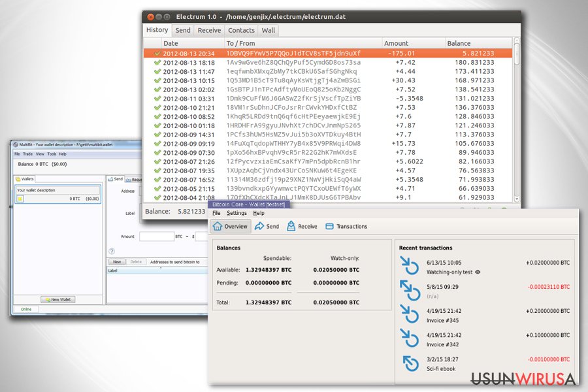Click the confirmed checkmark for 2012-08-05 21:15
This screenshot has width=588, height=392.
pyautogui.click(x=157, y=188)
